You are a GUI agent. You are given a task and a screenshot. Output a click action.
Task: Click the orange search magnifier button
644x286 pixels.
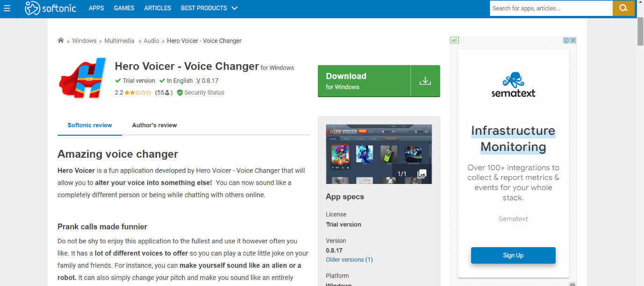click(x=623, y=8)
